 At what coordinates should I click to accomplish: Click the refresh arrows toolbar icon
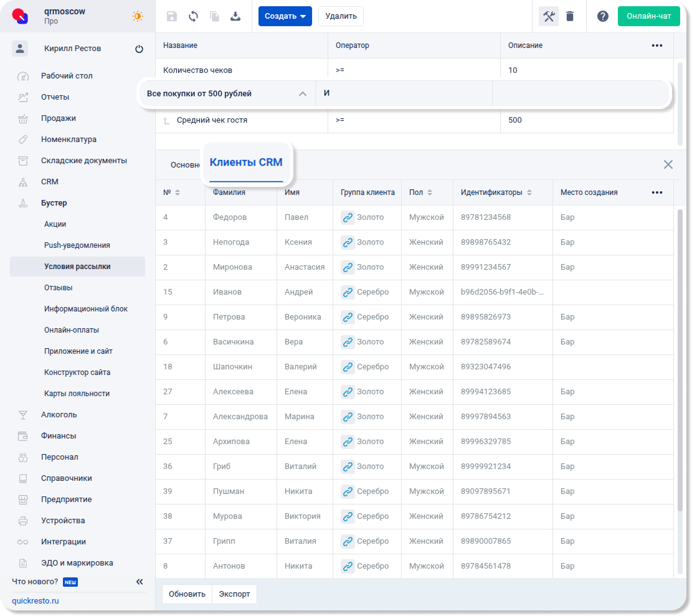coord(193,16)
